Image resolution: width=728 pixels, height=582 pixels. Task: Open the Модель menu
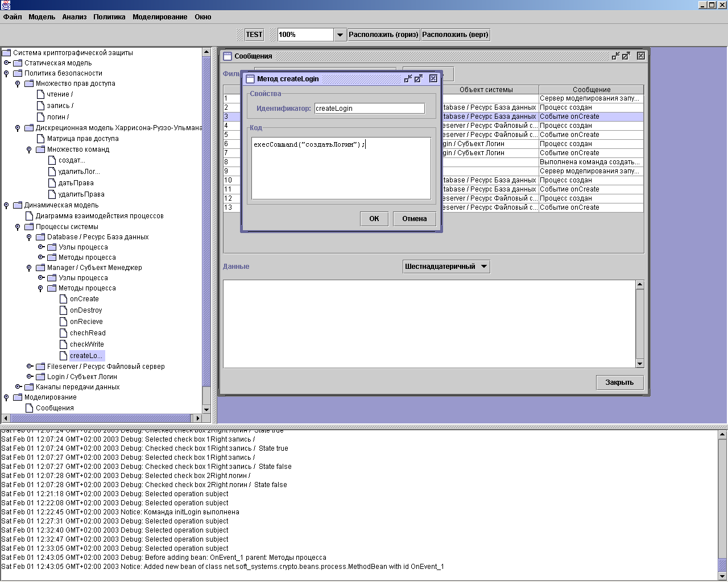click(42, 17)
